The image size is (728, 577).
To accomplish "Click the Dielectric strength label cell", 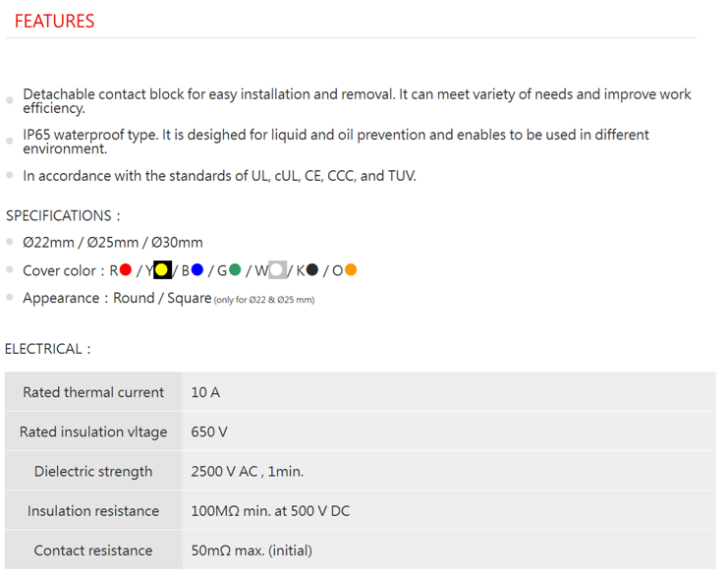I will [x=93, y=471].
